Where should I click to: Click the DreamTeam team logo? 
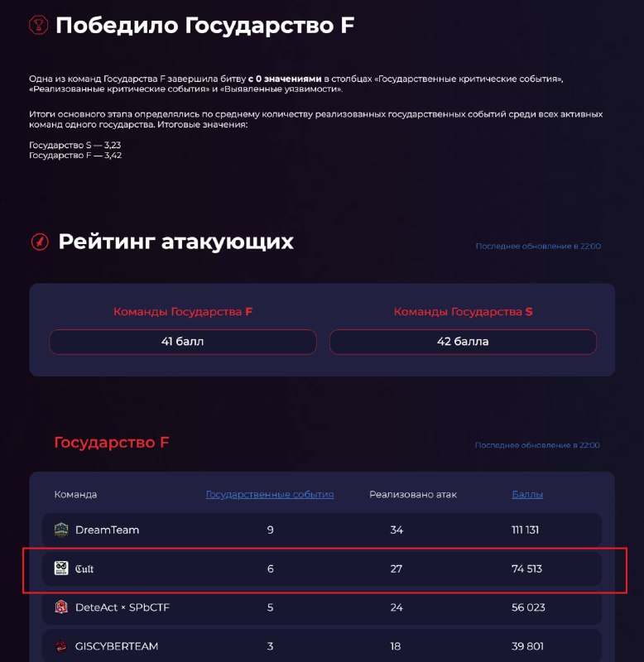pos(61,530)
